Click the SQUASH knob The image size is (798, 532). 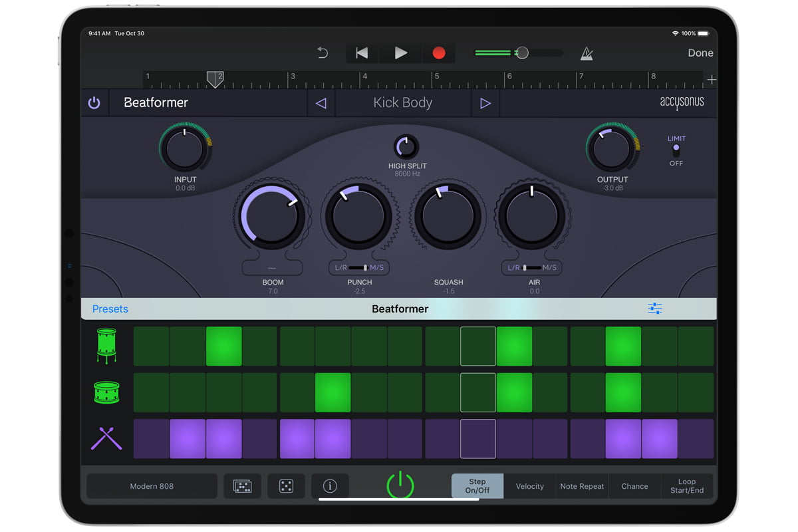(448, 217)
